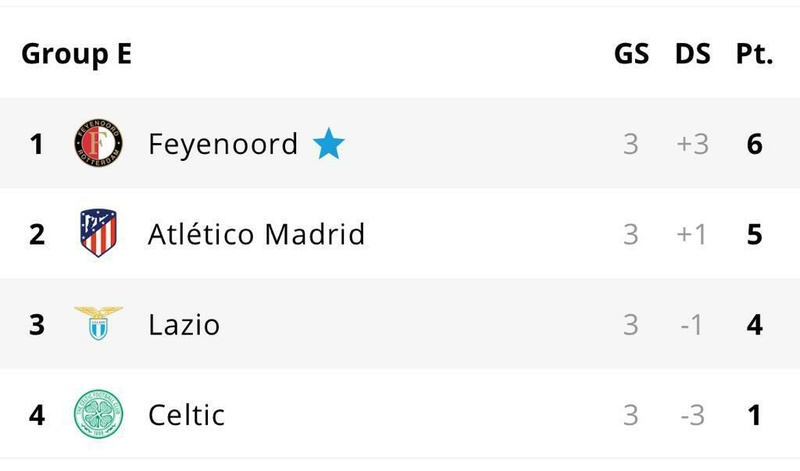Click the Pt. column header
800x471 pixels.
(754, 54)
